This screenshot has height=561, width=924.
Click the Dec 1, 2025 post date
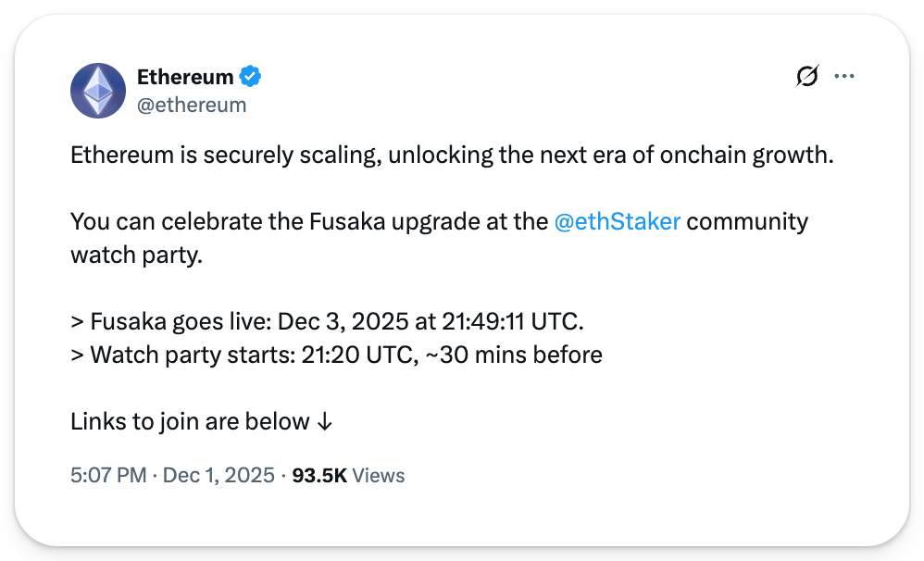tap(219, 476)
